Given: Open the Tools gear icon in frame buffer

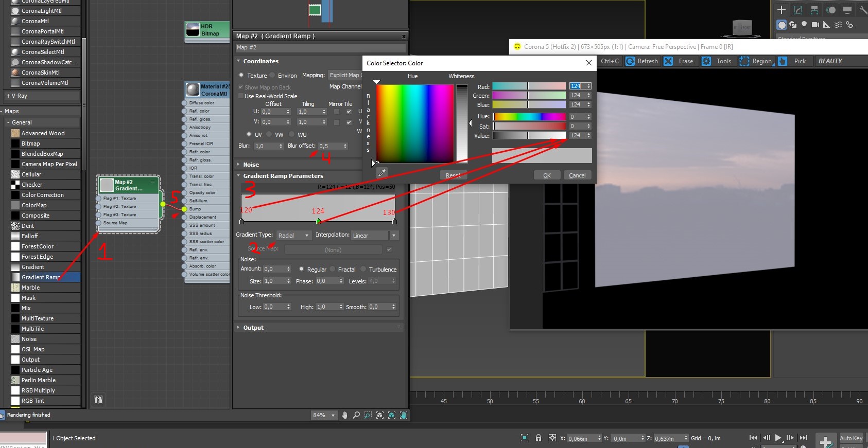Looking at the screenshot, I should pos(706,61).
